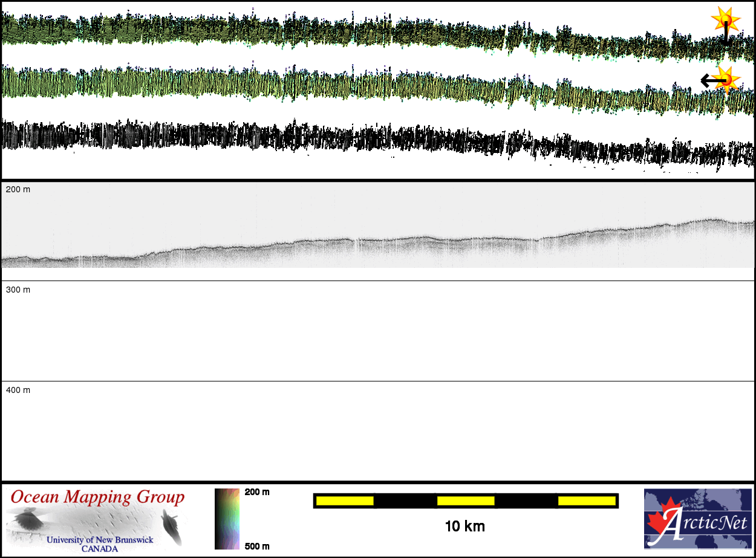This screenshot has width=756, height=558.
Task: Click the 200 m color legend label
Action: tap(257, 492)
